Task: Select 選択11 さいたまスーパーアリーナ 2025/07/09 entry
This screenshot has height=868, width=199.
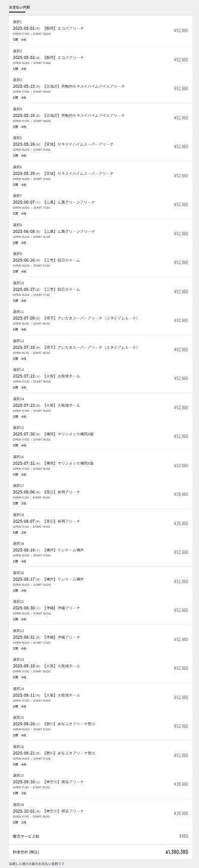Action: point(100,321)
